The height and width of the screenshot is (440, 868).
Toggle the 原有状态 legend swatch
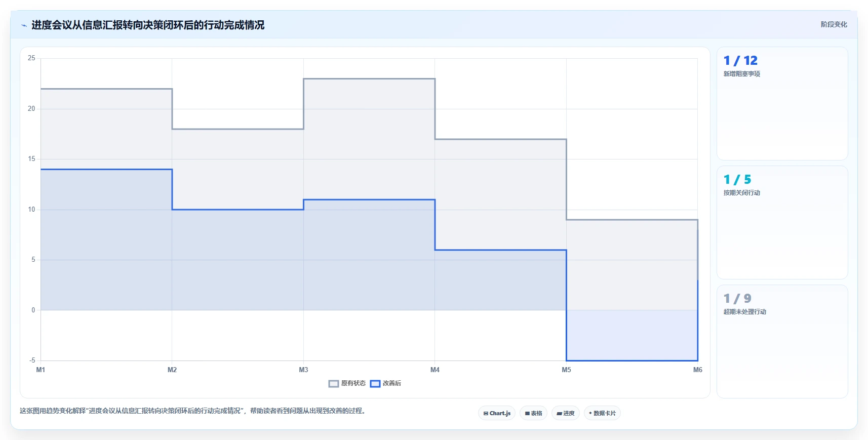click(x=334, y=384)
